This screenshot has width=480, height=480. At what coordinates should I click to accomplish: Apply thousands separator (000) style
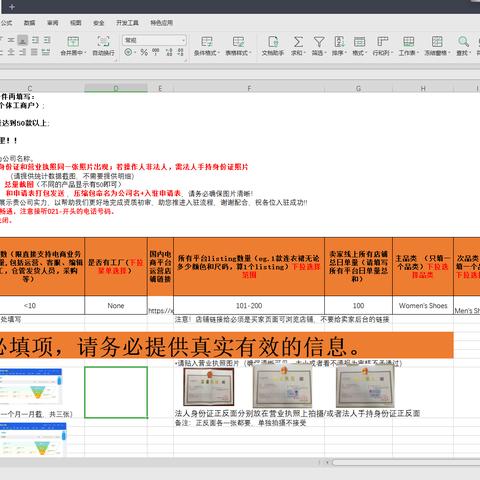pos(156,52)
